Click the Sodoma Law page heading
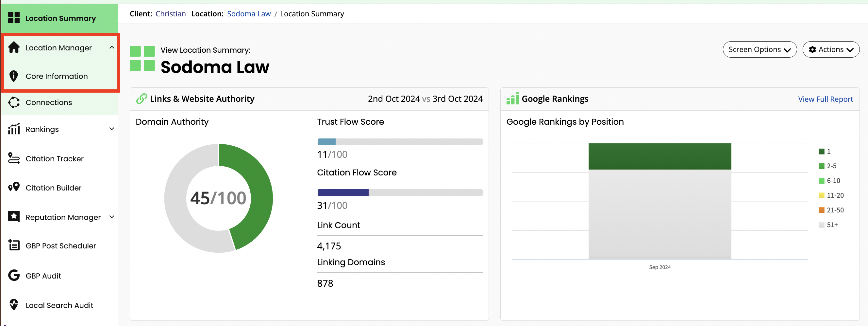The width and height of the screenshot is (868, 326). click(x=215, y=67)
